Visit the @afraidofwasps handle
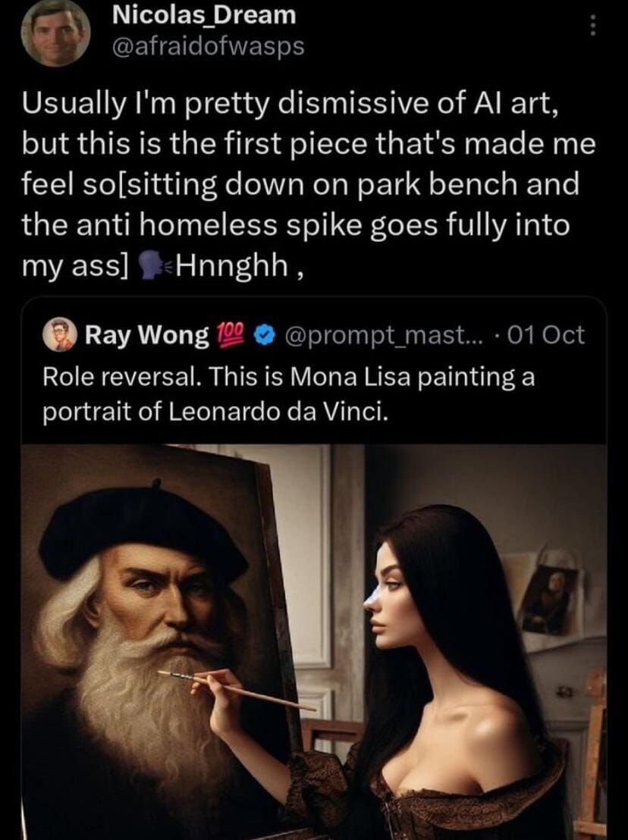This screenshot has height=840, width=628. (x=208, y=46)
